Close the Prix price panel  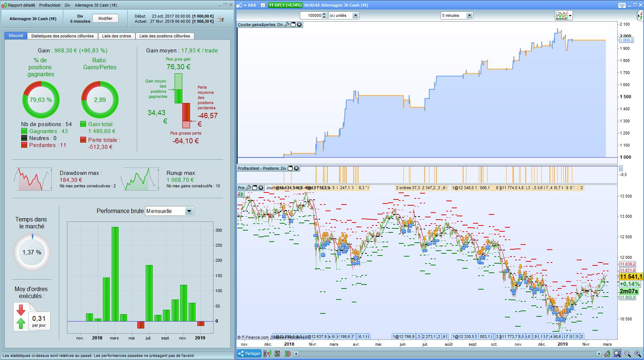[261, 188]
